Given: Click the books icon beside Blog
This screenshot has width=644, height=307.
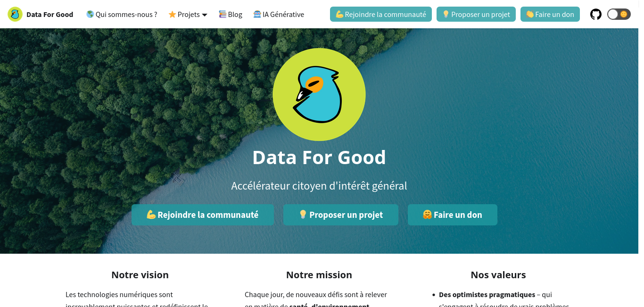Looking at the screenshot, I should point(223,14).
